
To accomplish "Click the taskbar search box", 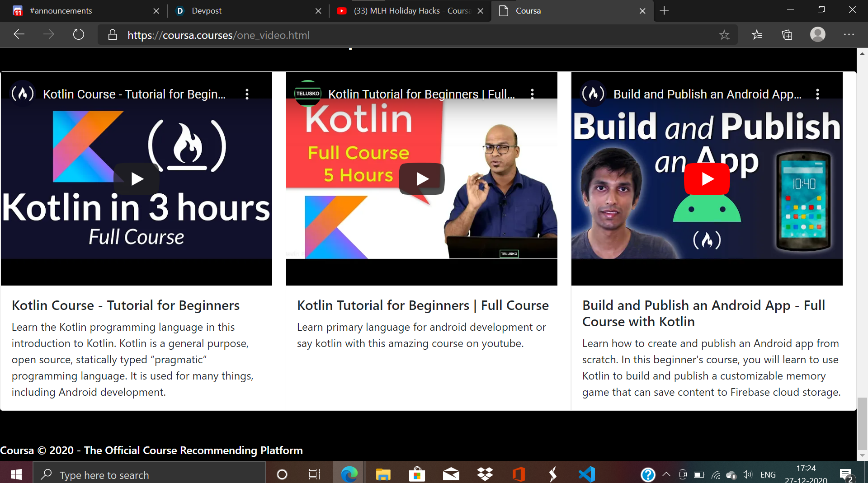I will point(149,474).
